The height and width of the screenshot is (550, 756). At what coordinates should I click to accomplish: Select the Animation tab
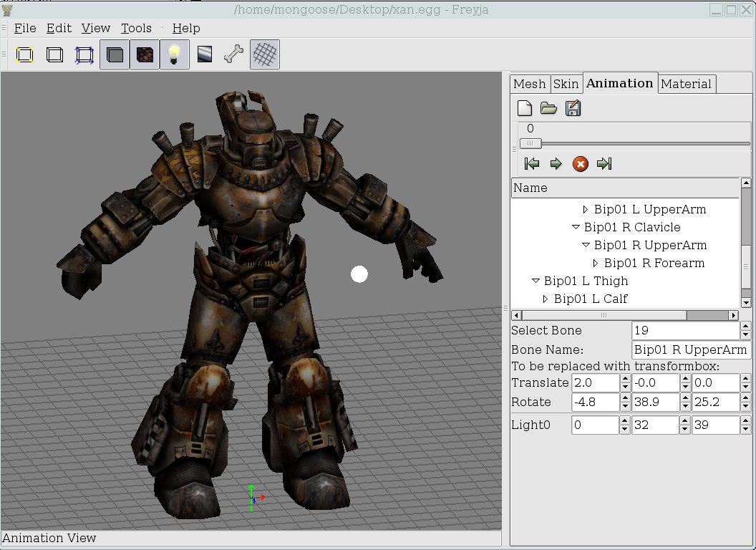(619, 83)
